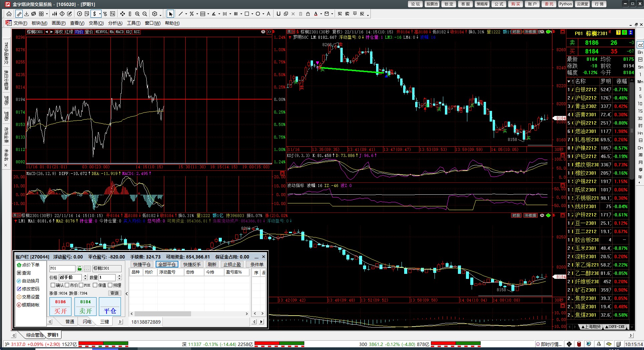
Task: Open dropdown arrow next to the line tool
Action: [x=186, y=14]
